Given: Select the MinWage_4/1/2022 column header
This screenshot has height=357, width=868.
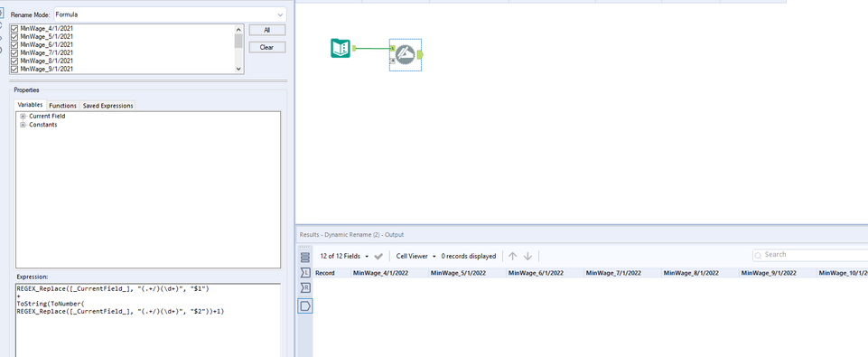Looking at the screenshot, I should [x=389, y=273].
